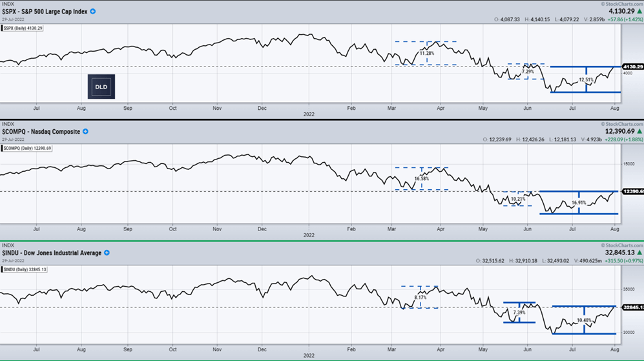Click the blue plus icon beside Dow Jones Industrial Average
This screenshot has height=361, width=644.
point(107,253)
